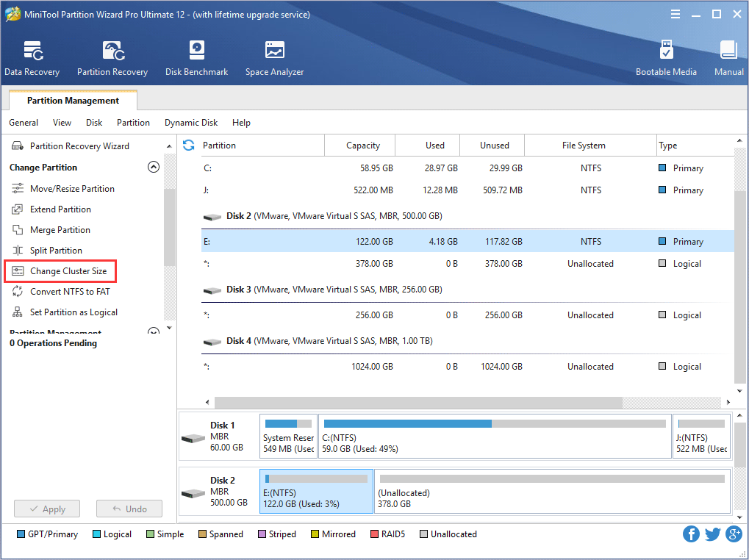This screenshot has width=749, height=560.
Task: Click the Unallocated legend swatch
Action: pyautogui.click(x=423, y=534)
